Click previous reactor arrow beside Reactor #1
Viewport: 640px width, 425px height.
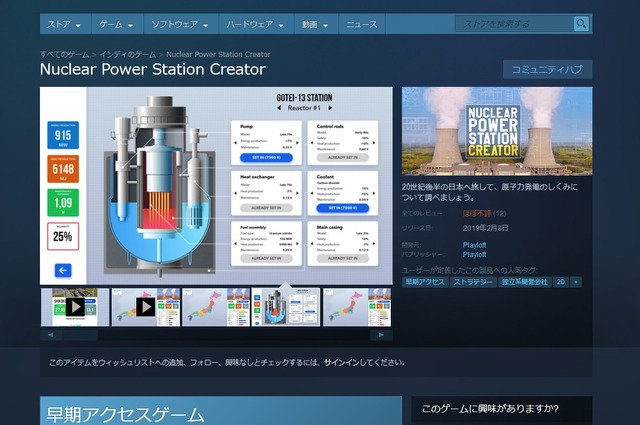[x=279, y=108]
